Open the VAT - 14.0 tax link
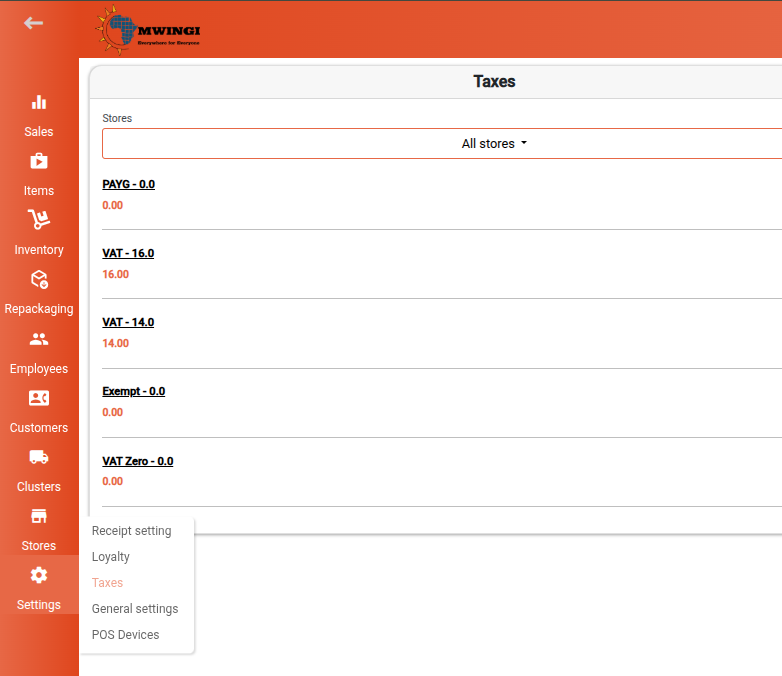782x676 pixels. point(128,322)
